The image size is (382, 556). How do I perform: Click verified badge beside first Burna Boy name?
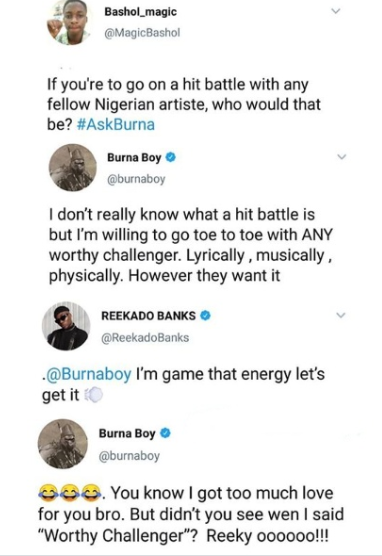coord(171,157)
